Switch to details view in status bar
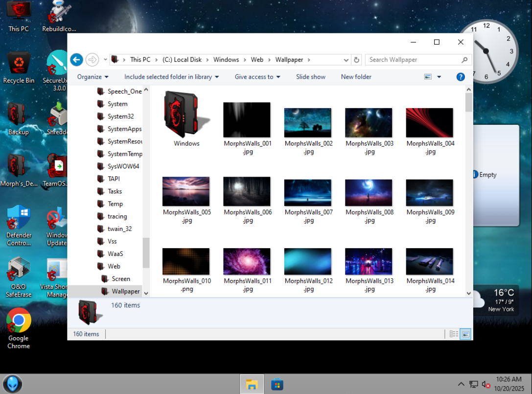Image resolution: width=532 pixels, height=394 pixels. coord(454,334)
